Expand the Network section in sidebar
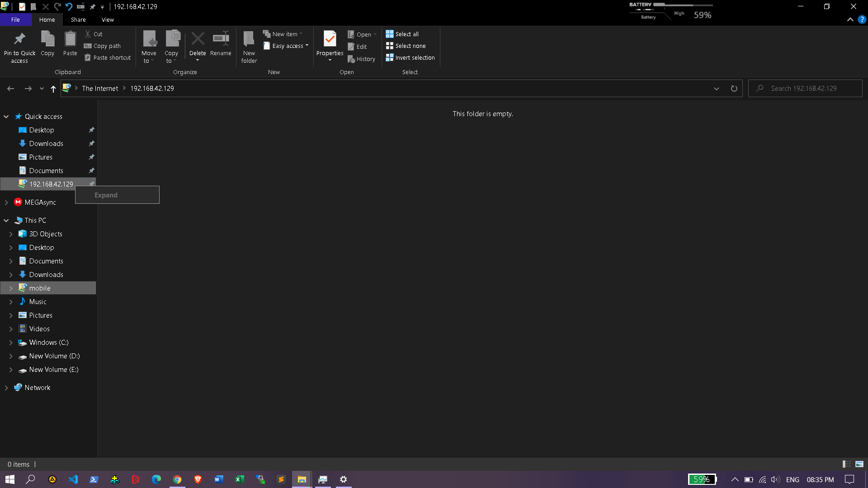Screen dimensions: 868x488 point(6,388)
